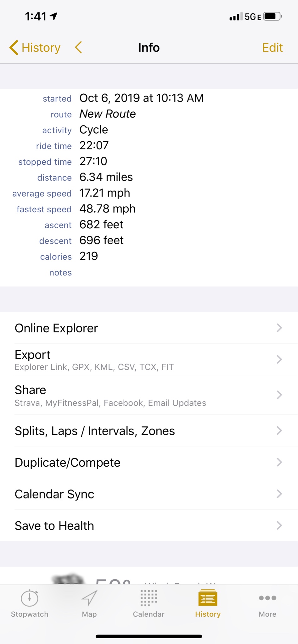Tap the New Route name
This screenshot has height=644, width=298.
pos(107,114)
